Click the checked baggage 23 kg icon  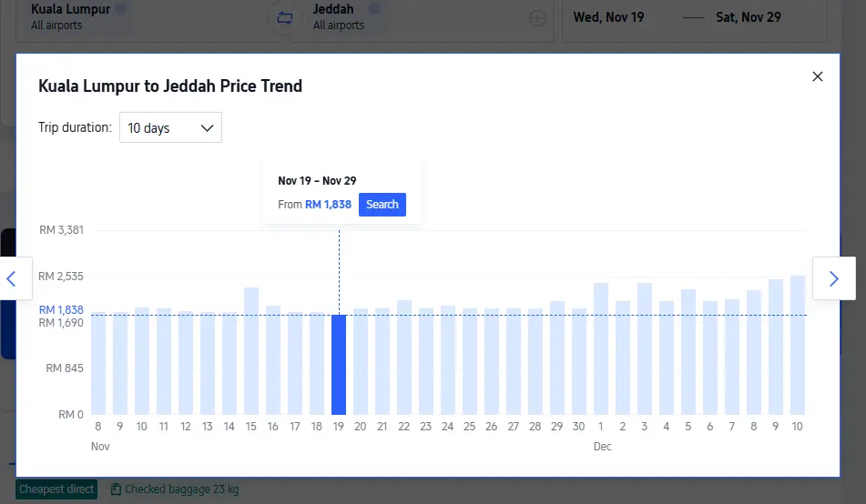click(x=116, y=489)
